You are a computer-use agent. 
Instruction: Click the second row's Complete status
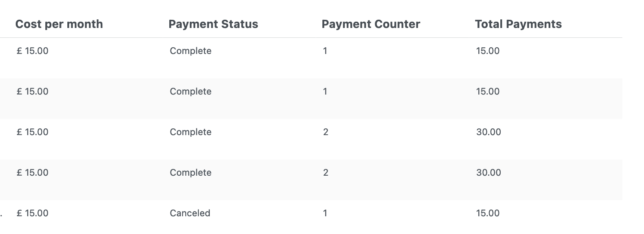pos(191,91)
